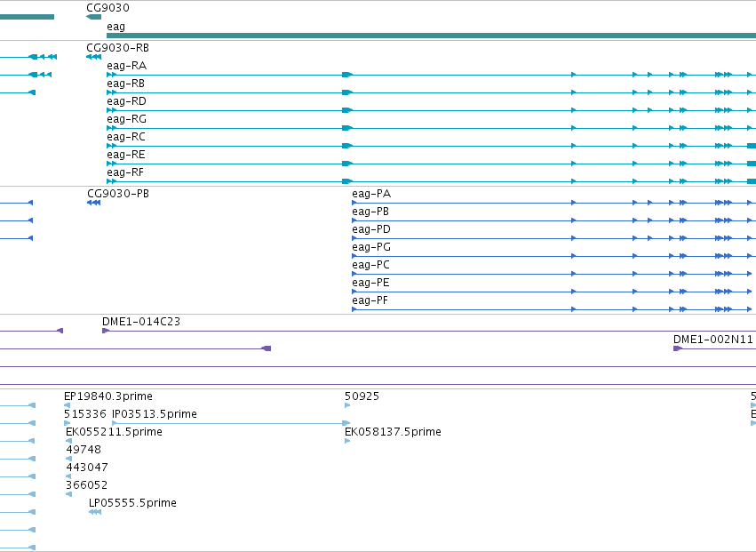Select the EK055211.5prime label
This screenshot has height=552, width=756.
114,432
